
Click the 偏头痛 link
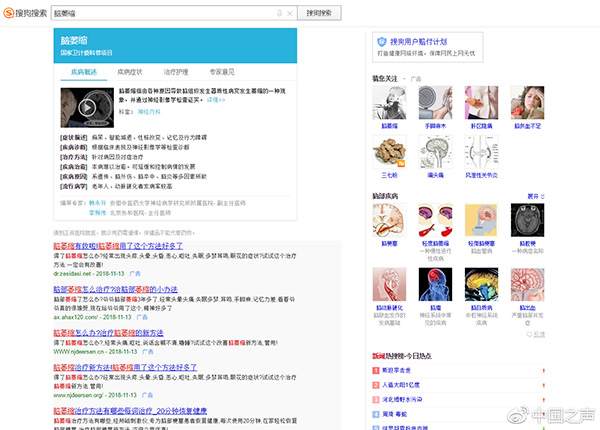coord(435,175)
